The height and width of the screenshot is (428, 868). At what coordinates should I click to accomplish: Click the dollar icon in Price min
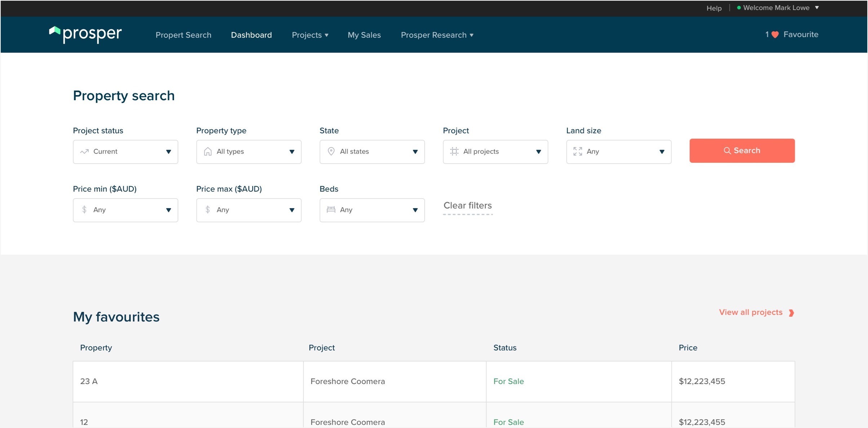84,210
